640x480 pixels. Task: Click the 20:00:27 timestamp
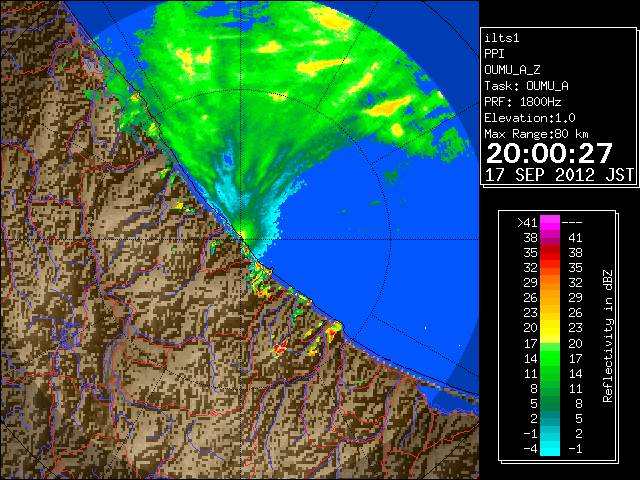point(549,153)
